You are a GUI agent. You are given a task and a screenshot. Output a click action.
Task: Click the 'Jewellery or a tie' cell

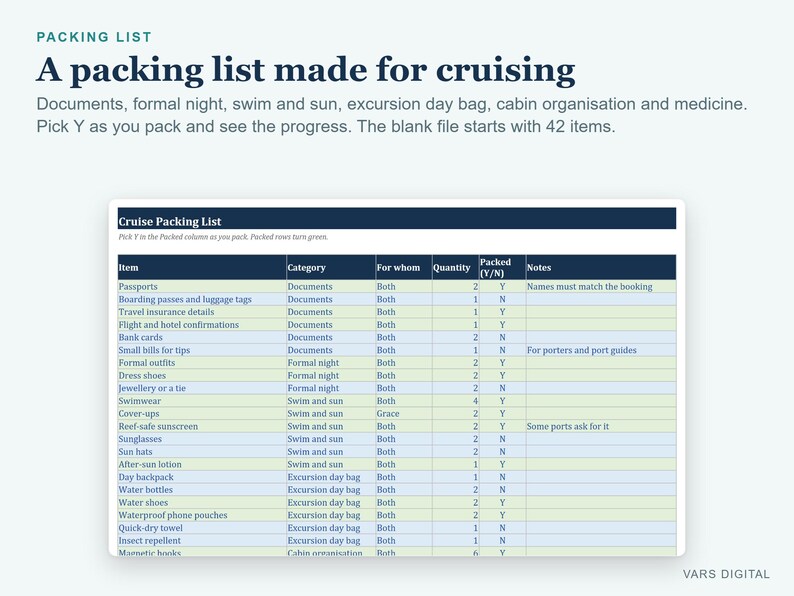(202, 388)
